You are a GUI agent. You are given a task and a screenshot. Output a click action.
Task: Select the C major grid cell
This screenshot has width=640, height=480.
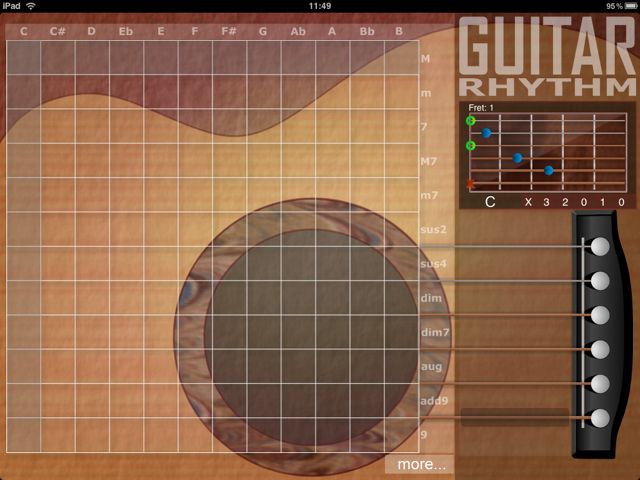(24, 58)
